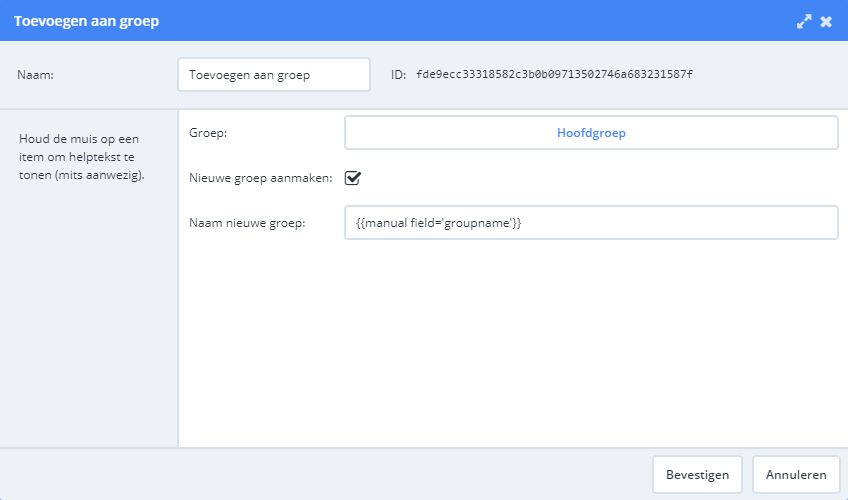Click the Bevestigen button

(697, 475)
